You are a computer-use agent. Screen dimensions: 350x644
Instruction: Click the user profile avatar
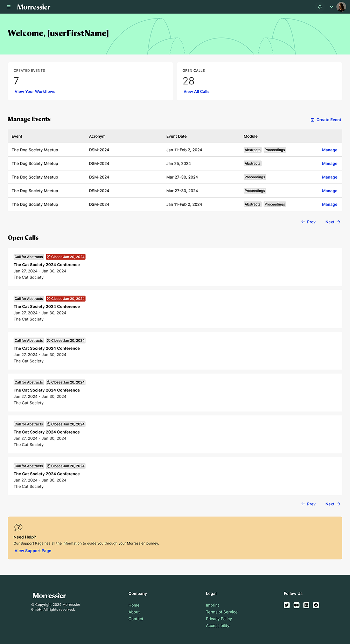click(341, 7)
